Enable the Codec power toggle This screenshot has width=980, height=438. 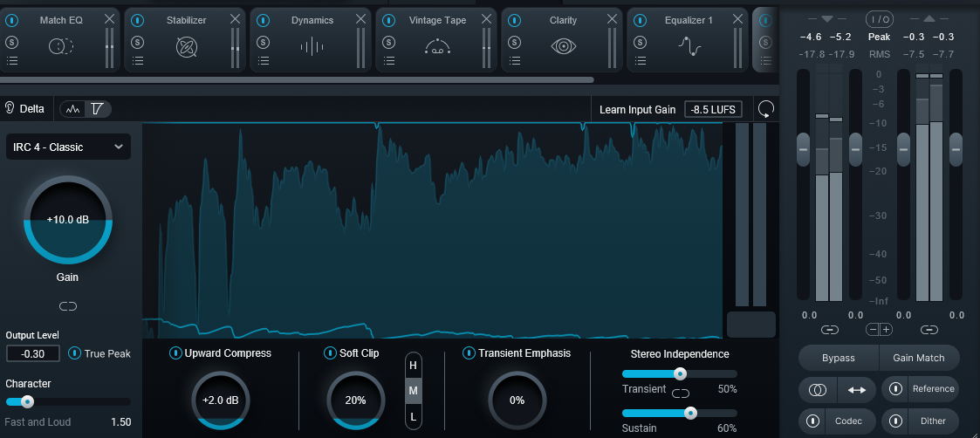[812, 421]
